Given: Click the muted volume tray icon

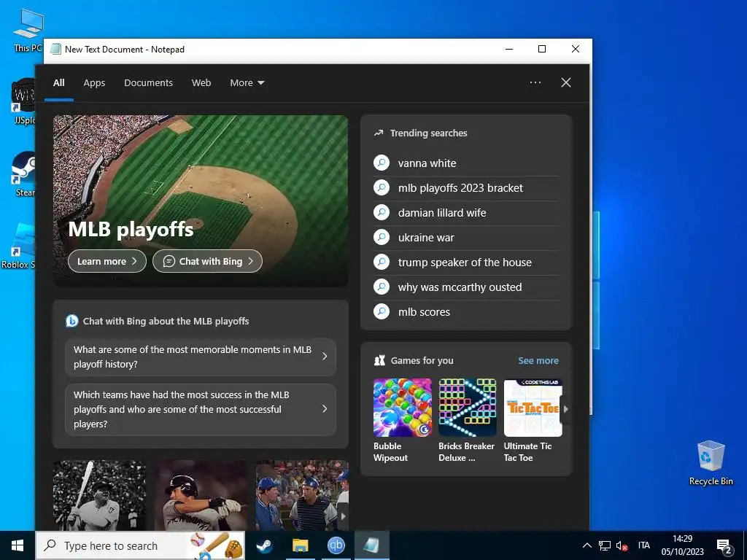Looking at the screenshot, I should coord(622,546).
